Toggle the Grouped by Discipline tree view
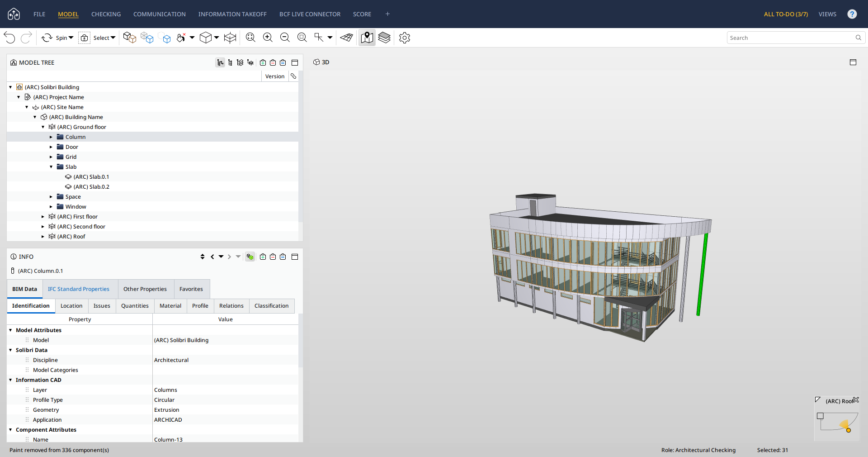The image size is (868, 457). point(220,63)
